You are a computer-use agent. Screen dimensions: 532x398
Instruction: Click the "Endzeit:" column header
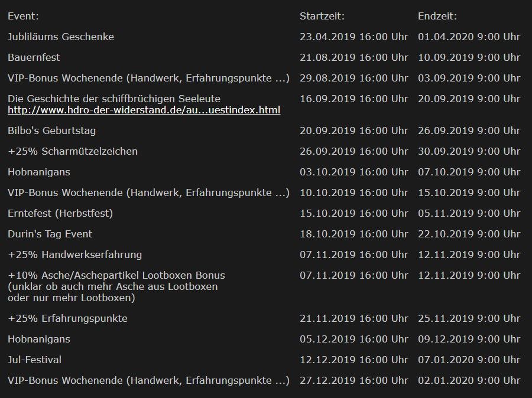pos(437,17)
